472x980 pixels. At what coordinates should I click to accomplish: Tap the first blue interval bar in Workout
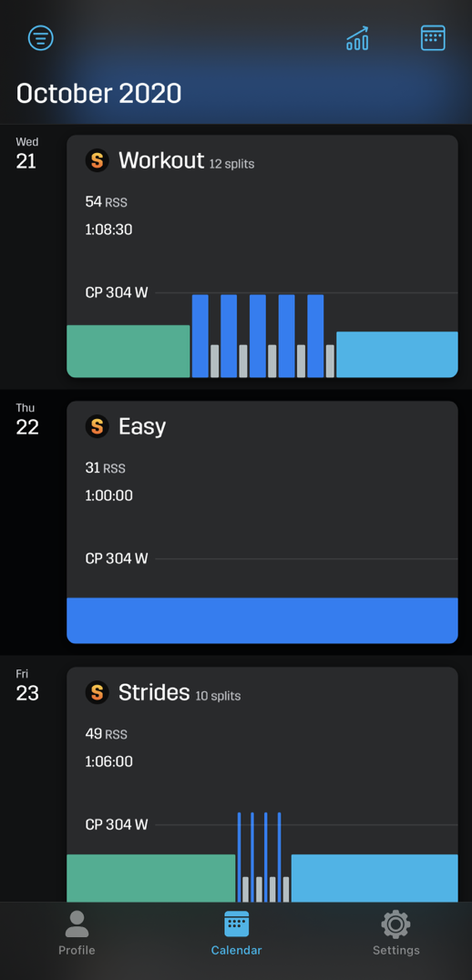coord(200,336)
